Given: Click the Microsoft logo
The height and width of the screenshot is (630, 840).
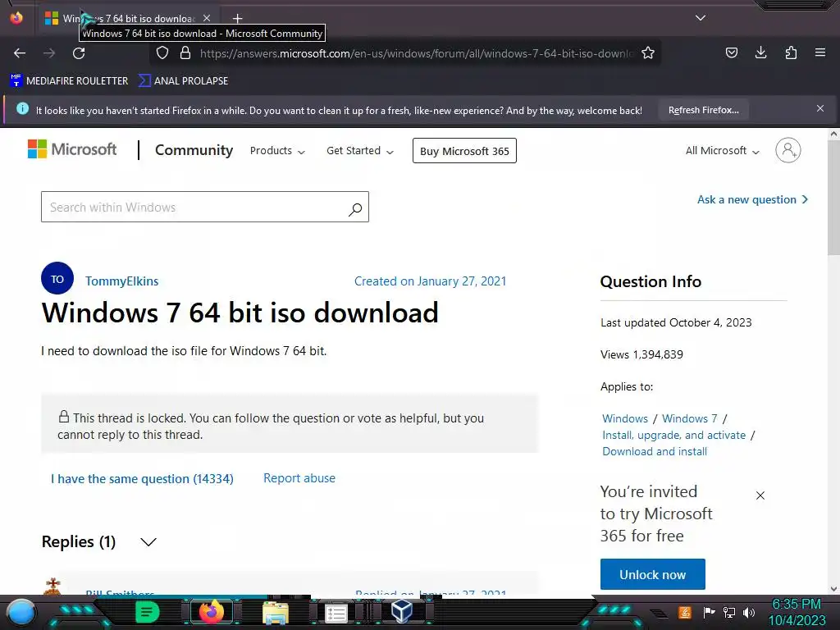Looking at the screenshot, I should coord(72,149).
